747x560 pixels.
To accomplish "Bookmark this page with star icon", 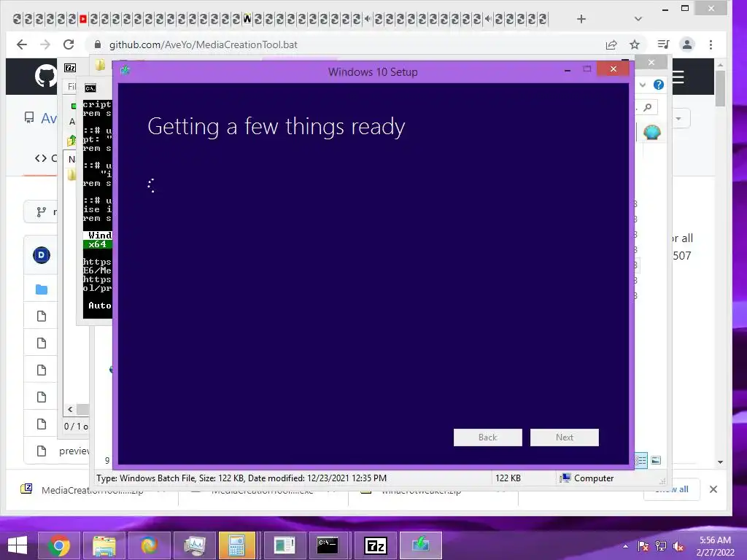I will [x=635, y=44].
